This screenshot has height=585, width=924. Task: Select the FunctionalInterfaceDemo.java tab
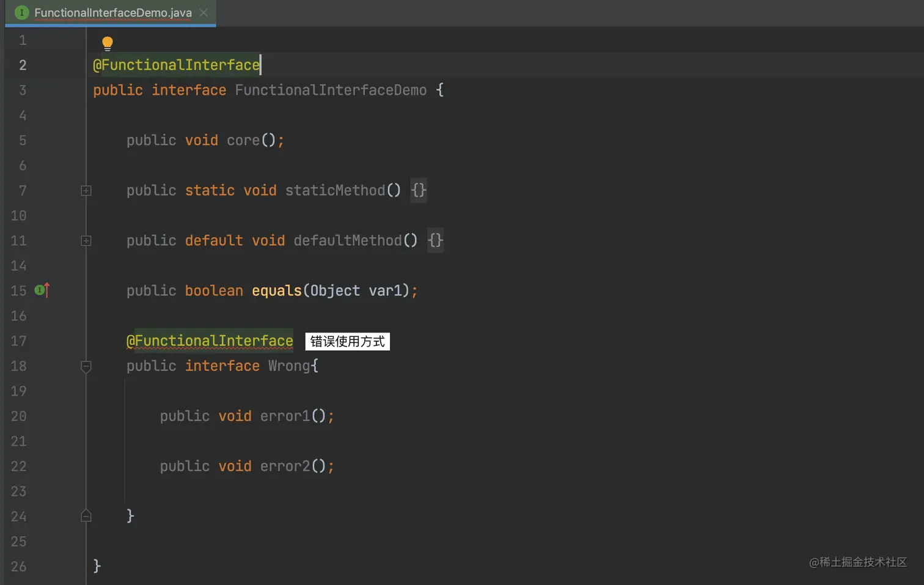coord(110,12)
